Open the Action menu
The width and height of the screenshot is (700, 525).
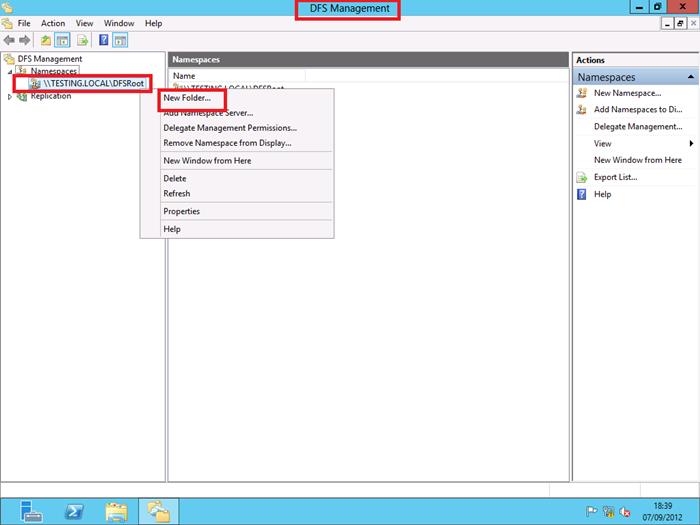[53, 23]
